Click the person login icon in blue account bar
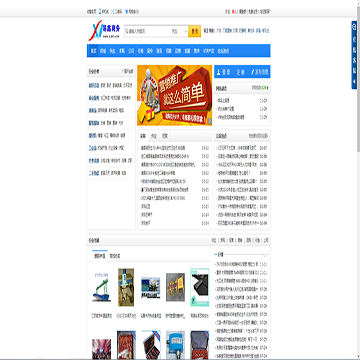 (x=219, y=72)
